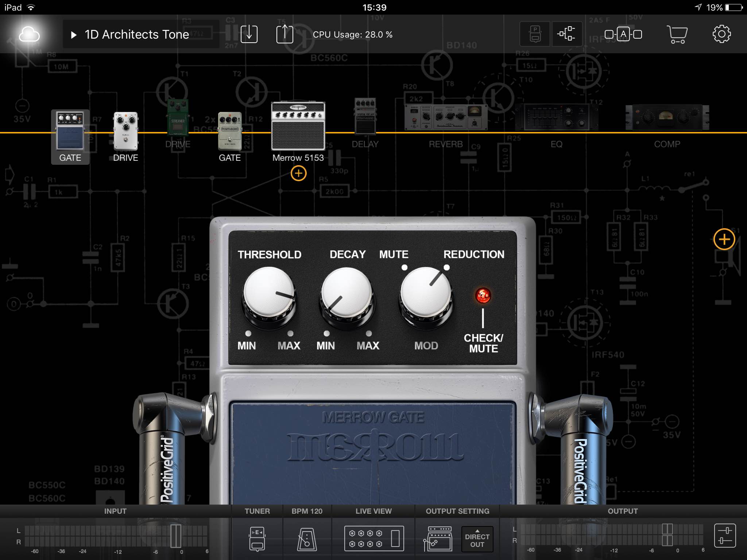Click the plus button below Merrow 5153
Viewport: 747px width, 560px height.
[298, 173]
